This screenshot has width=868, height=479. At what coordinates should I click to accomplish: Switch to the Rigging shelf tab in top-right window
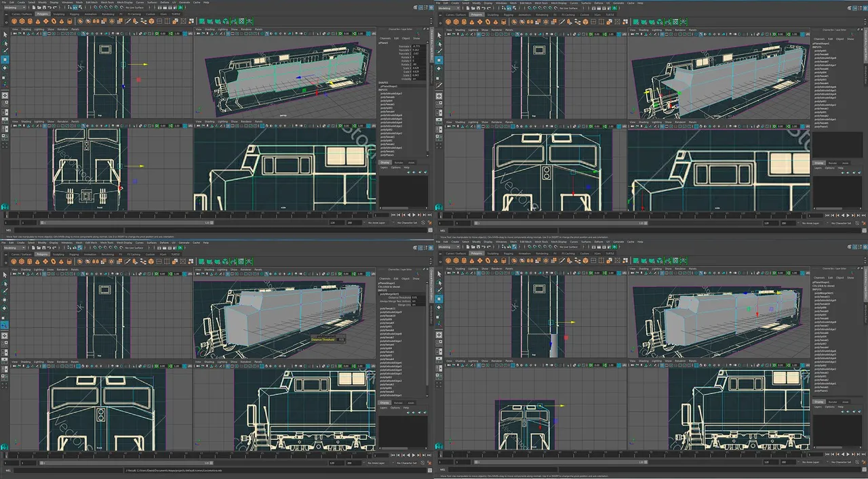(x=509, y=14)
